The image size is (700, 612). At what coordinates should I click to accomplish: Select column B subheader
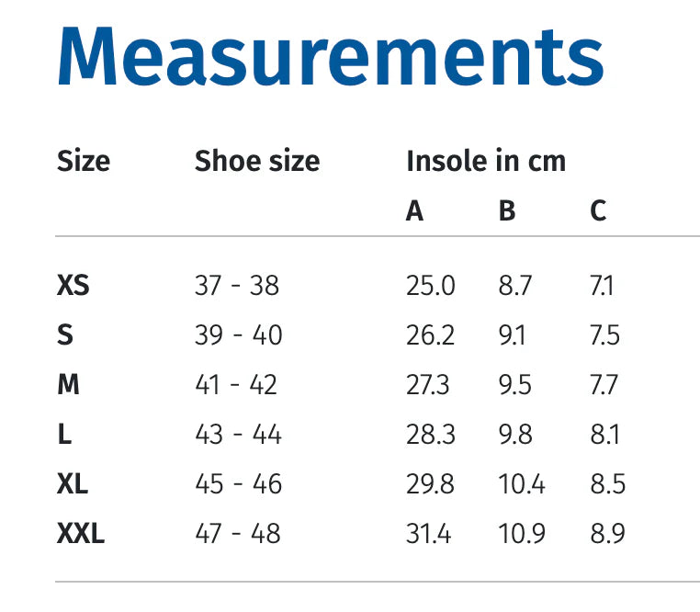click(507, 211)
